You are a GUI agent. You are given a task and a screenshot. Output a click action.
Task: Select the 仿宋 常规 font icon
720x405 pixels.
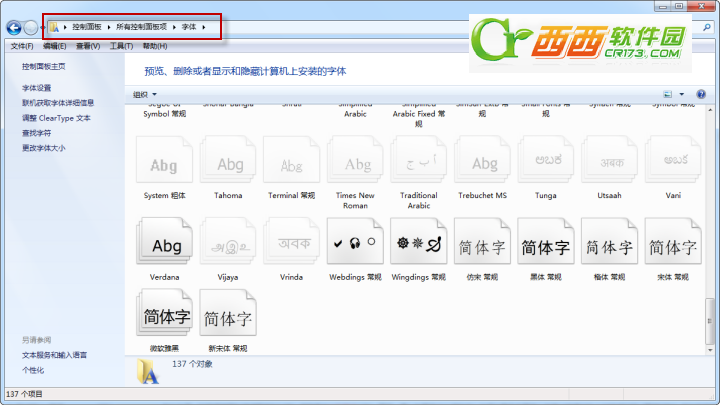click(x=482, y=242)
